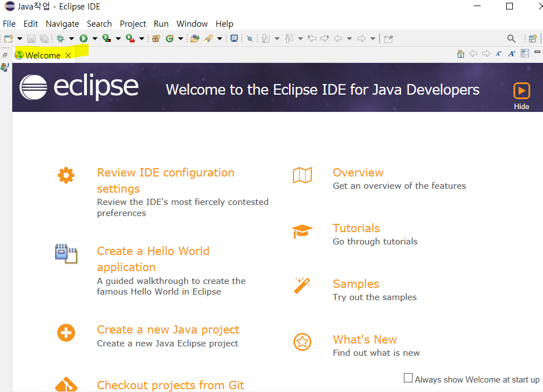Open the Samples link
Screen dimensions: 543x392
pos(356,283)
